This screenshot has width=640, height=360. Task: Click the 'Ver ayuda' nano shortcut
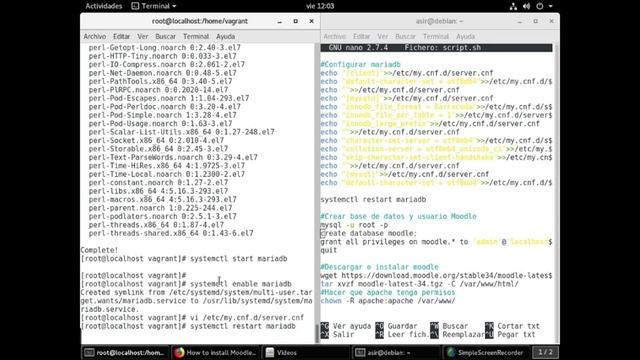click(x=346, y=326)
